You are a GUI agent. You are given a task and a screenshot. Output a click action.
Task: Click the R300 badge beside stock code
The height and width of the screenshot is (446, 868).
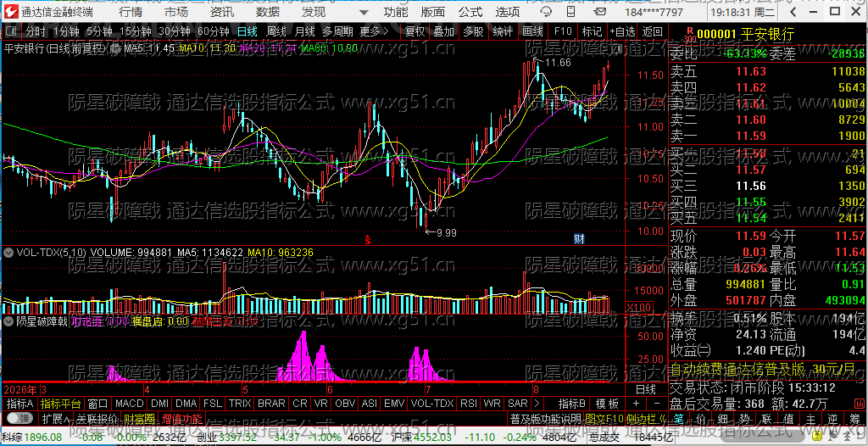690,36
